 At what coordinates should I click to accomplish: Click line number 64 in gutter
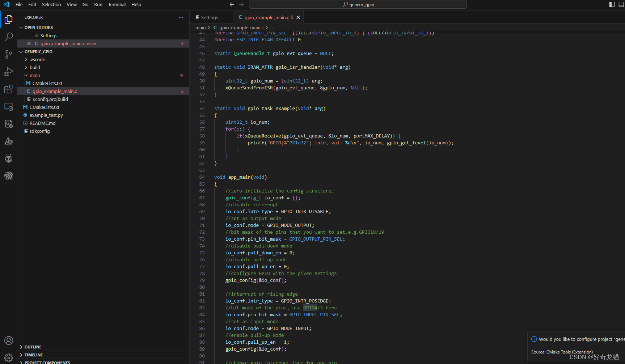[202, 177]
